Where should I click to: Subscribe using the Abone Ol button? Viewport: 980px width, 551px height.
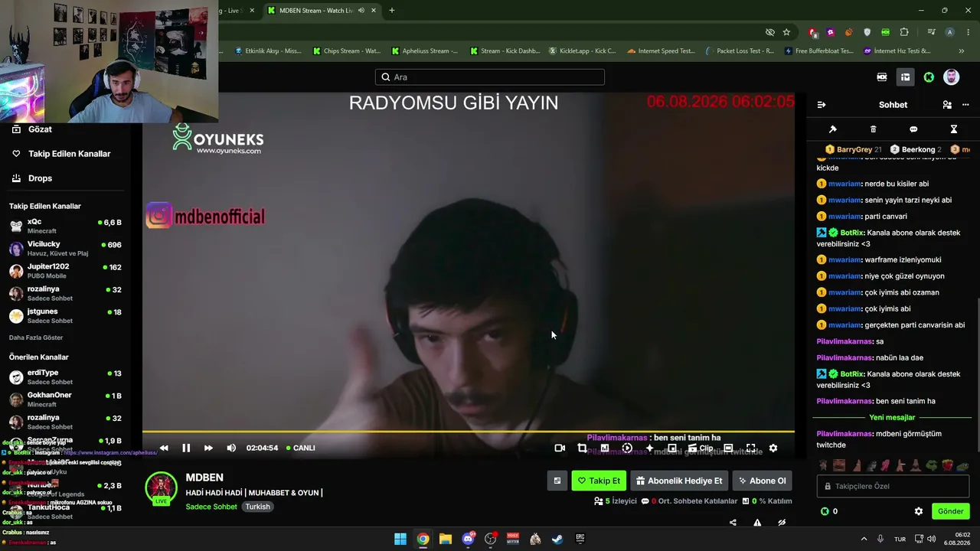pos(762,481)
